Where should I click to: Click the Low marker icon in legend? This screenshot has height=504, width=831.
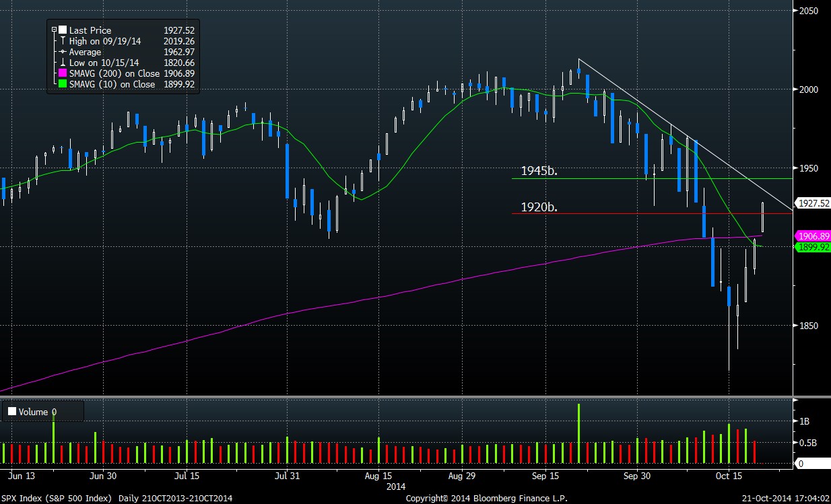pos(63,63)
